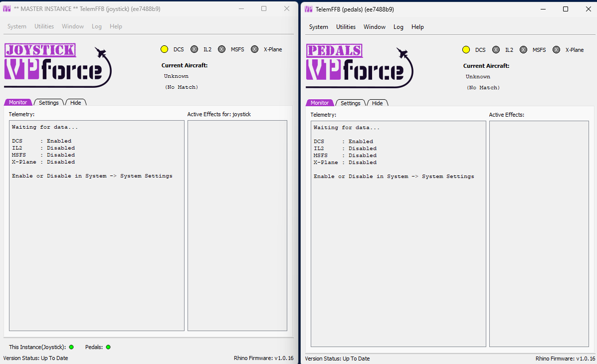Click the JOYSTICK VPforce logo
597x364 pixels.
pos(57,65)
